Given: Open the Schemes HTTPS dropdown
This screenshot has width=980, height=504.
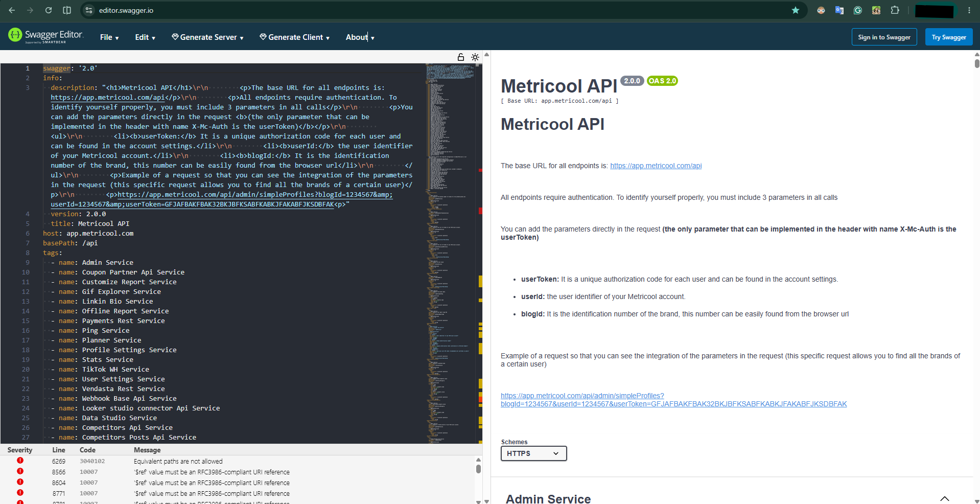Looking at the screenshot, I should [x=533, y=453].
